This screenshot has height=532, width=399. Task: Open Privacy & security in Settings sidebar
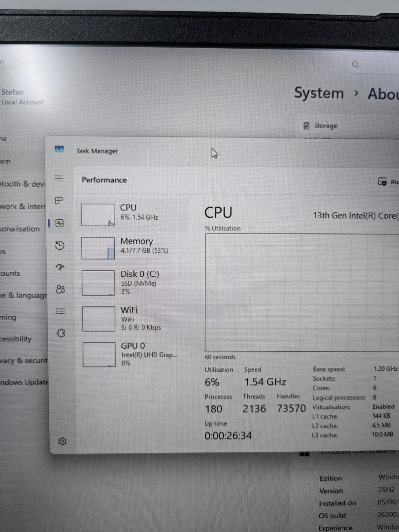[24, 360]
